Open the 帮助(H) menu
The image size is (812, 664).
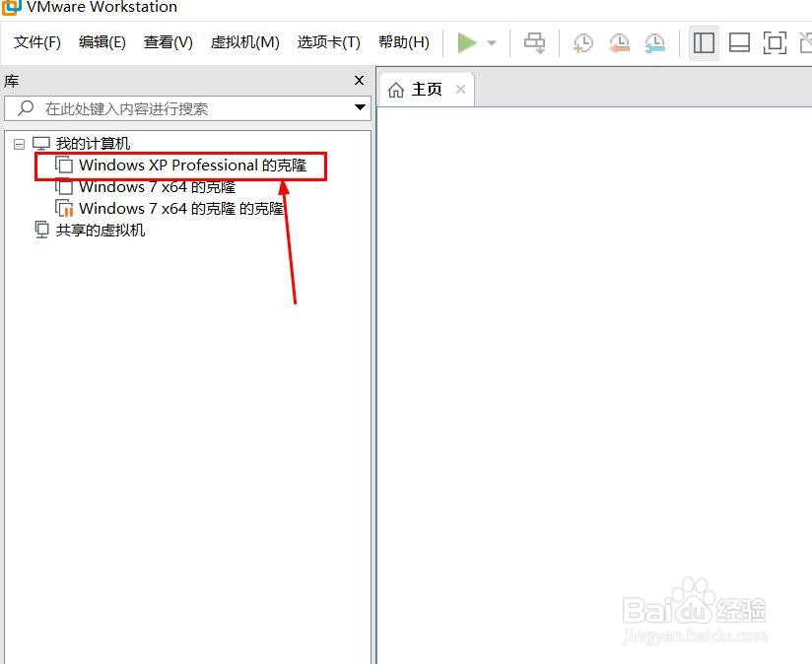coord(403,42)
